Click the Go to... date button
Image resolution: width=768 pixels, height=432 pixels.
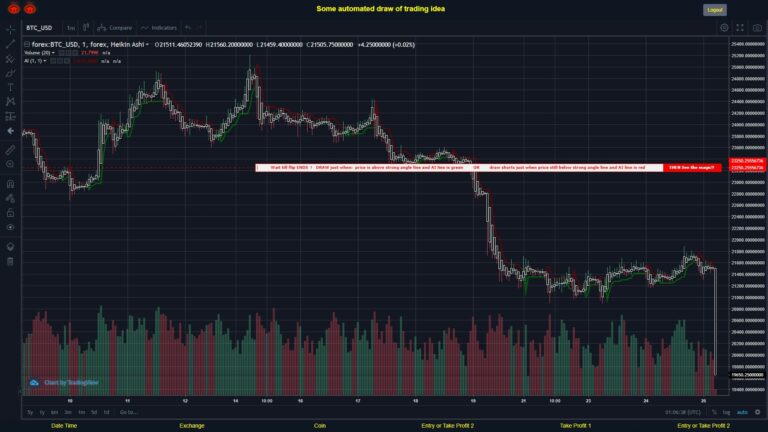[x=129, y=412]
